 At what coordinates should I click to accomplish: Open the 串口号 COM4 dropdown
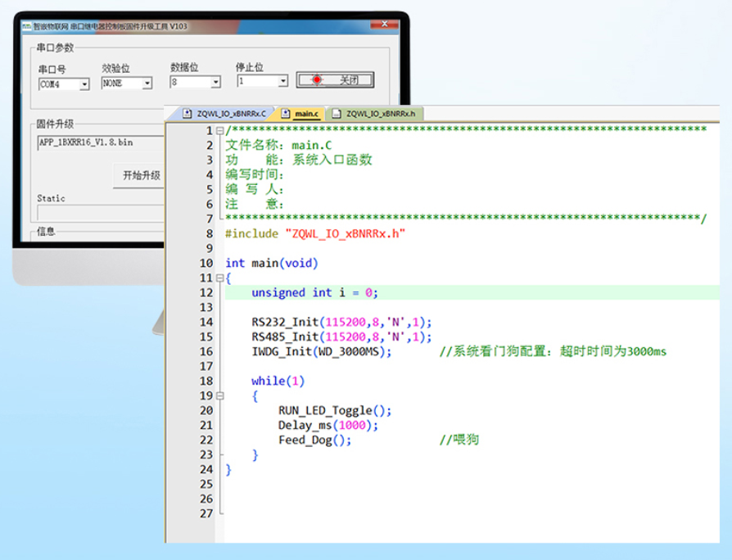[84, 84]
